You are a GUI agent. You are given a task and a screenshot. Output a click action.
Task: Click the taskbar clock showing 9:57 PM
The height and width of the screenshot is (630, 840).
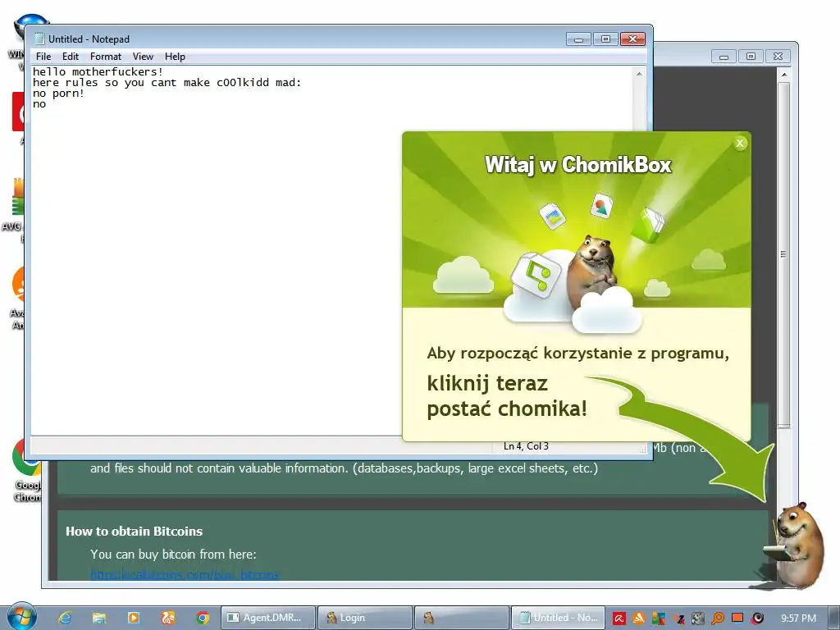click(798, 619)
